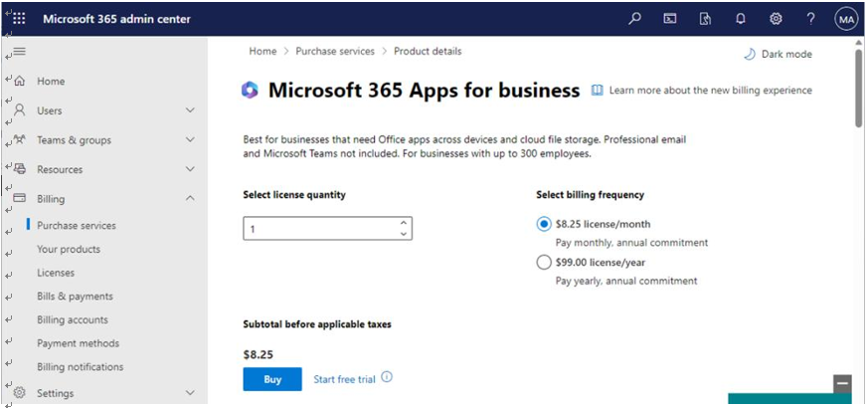Open the app launcher waffle icon
The width and height of the screenshot is (868, 408).
[x=19, y=19]
